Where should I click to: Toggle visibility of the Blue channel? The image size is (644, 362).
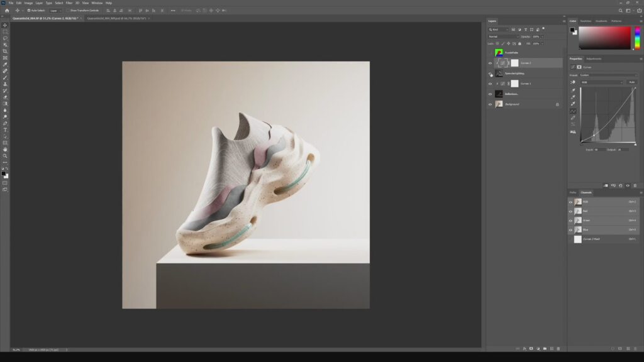click(570, 230)
